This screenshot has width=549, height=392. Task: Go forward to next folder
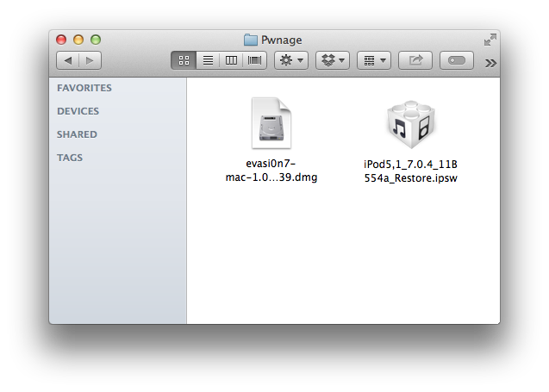pyautogui.click(x=90, y=60)
